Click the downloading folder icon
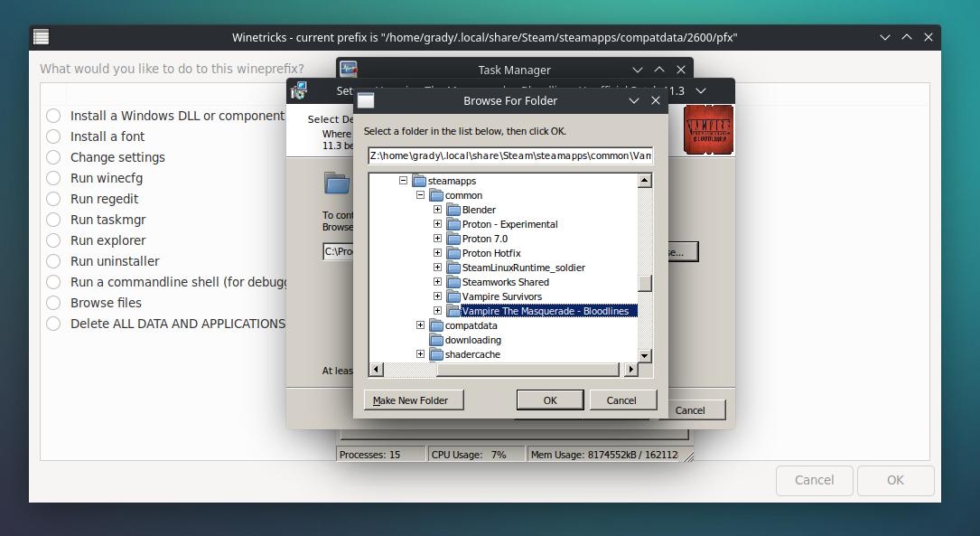The image size is (980, 536). coord(436,340)
